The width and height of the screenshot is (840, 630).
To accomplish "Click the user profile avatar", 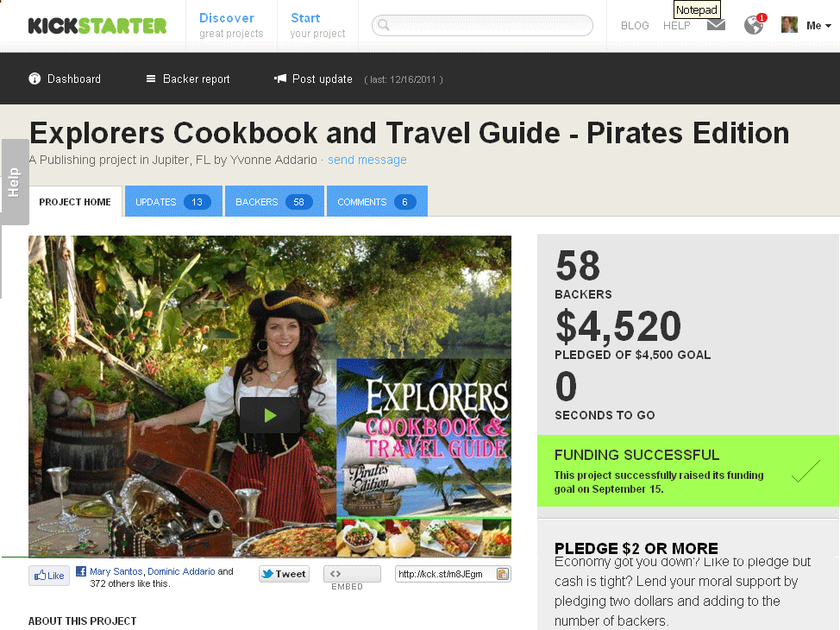I will point(789,25).
